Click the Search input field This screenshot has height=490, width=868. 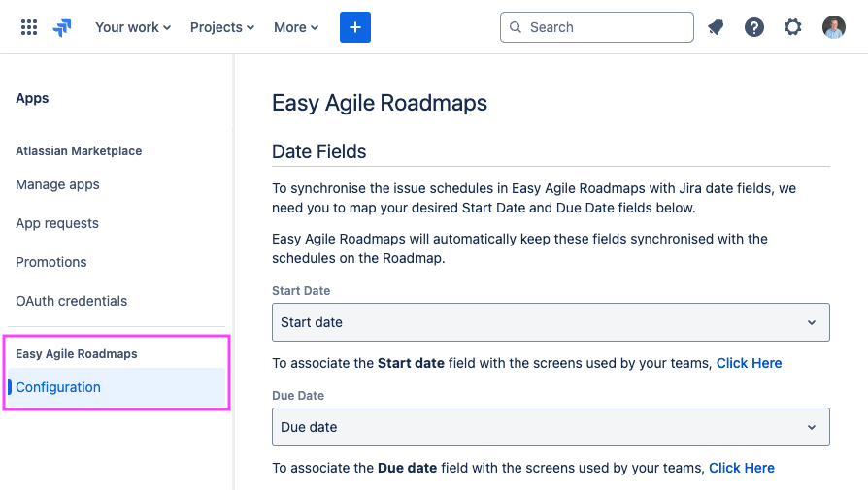597,27
